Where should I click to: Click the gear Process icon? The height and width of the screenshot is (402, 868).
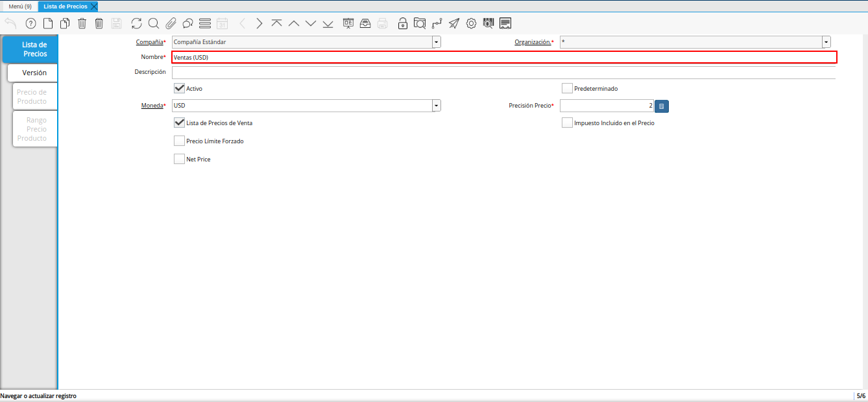point(471,23)
